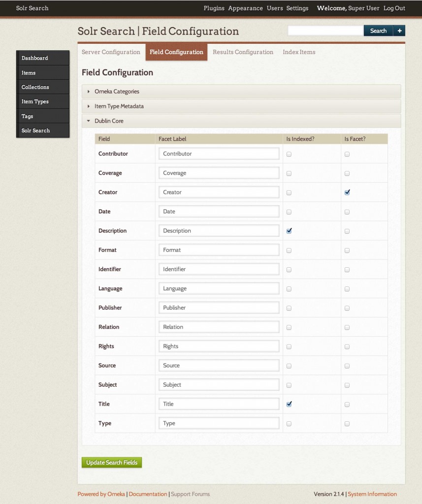Check Is Facet for Title

click(347, 405)
